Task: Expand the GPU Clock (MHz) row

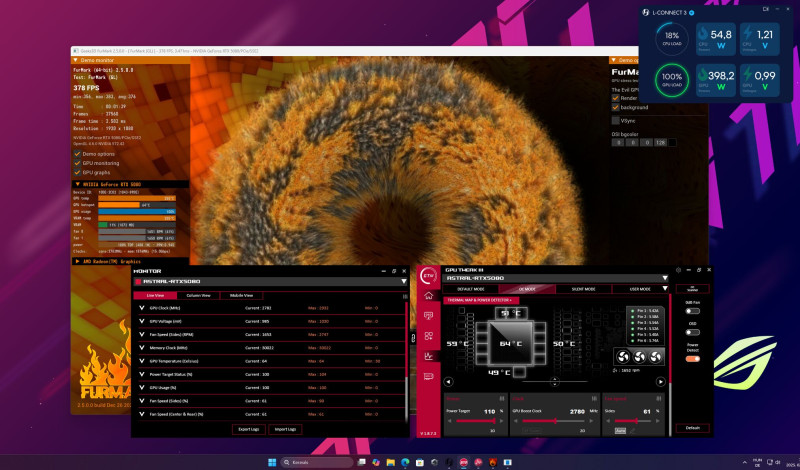Action: 141,308
